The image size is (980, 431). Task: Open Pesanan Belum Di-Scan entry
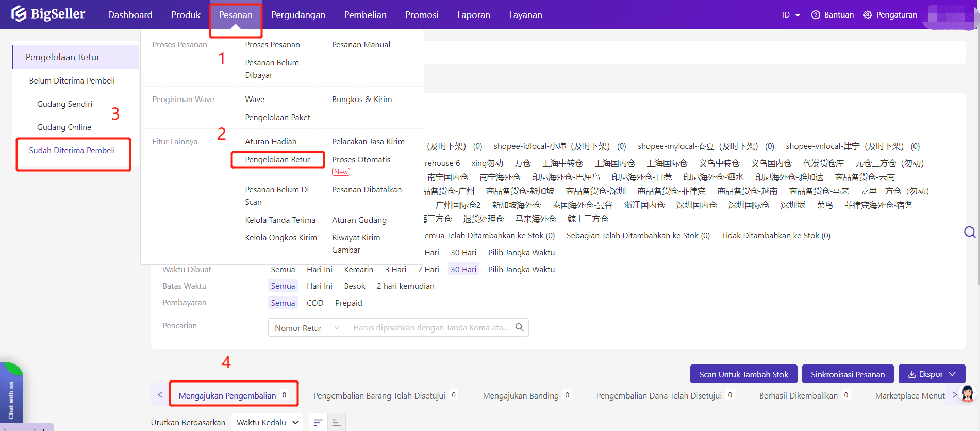click(x=278, y=196)
